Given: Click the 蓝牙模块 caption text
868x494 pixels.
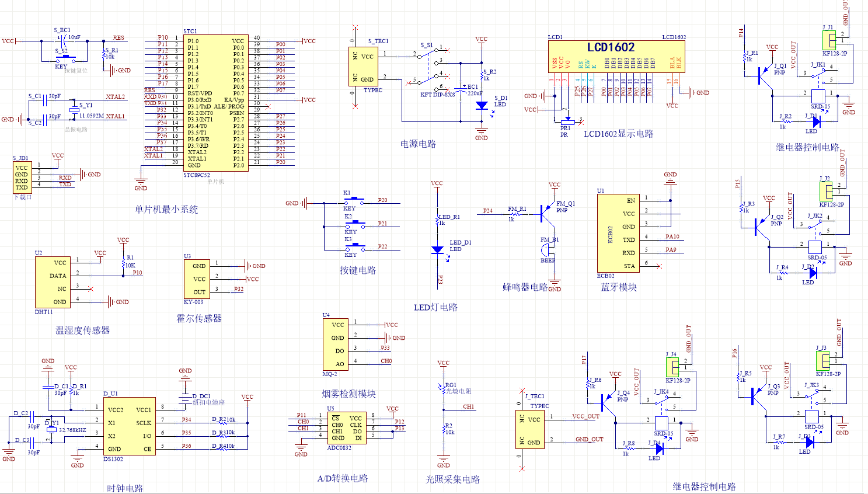Looking at the screenshot, I should (619, 287).
